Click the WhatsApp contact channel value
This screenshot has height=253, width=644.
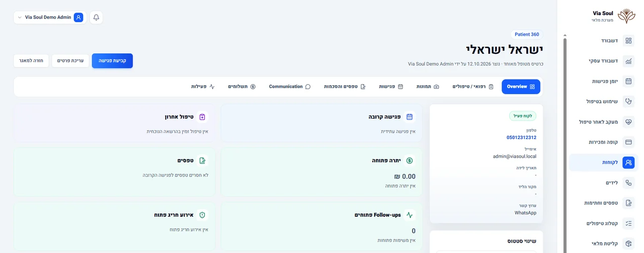pyautogui.click(x=525, y=213)
